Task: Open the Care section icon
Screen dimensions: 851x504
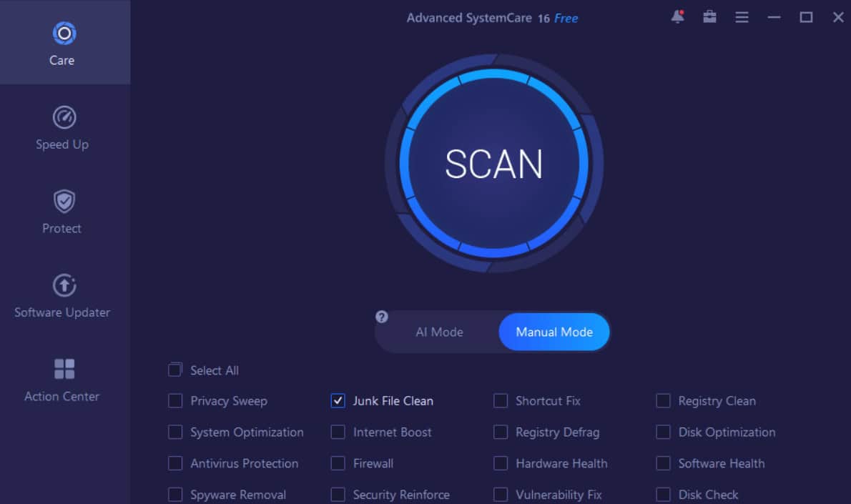Action: [64, 34]
